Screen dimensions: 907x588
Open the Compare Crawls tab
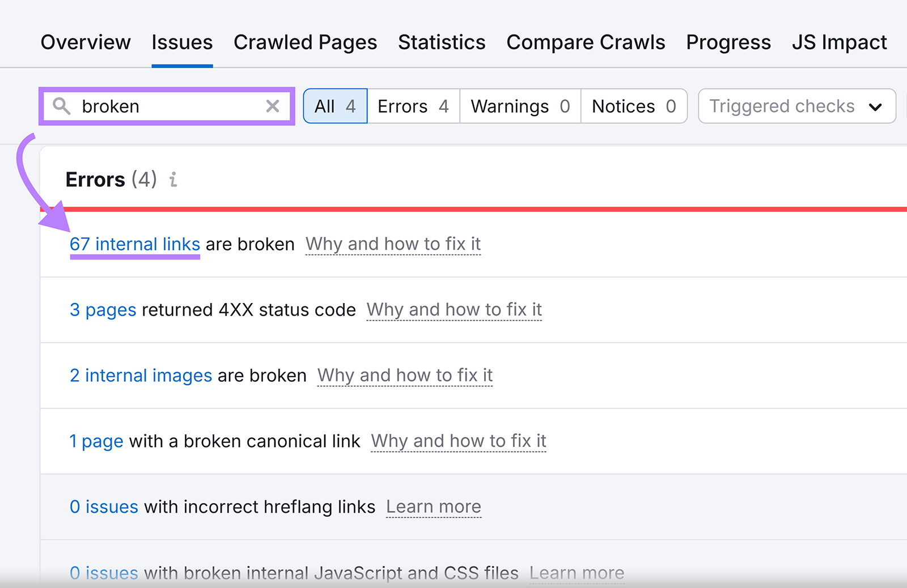click(586, 42)
